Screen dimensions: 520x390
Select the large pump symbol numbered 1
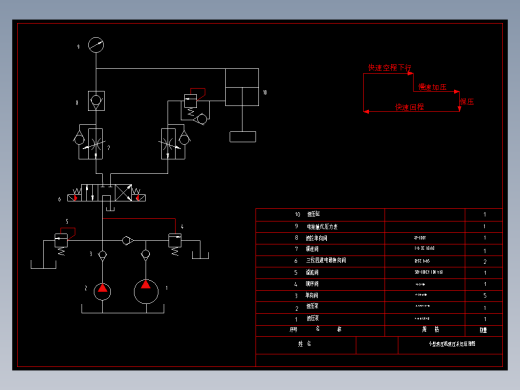(x=146, y=291)
